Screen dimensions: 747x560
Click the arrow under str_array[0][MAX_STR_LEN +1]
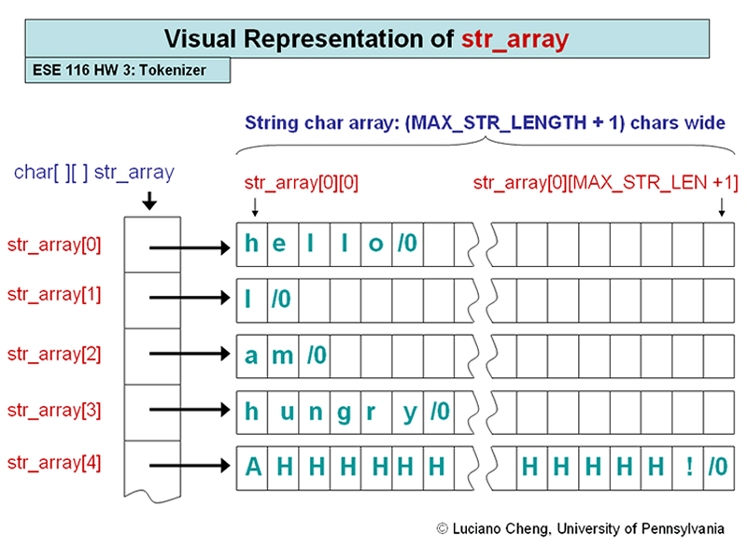(722, 208)
